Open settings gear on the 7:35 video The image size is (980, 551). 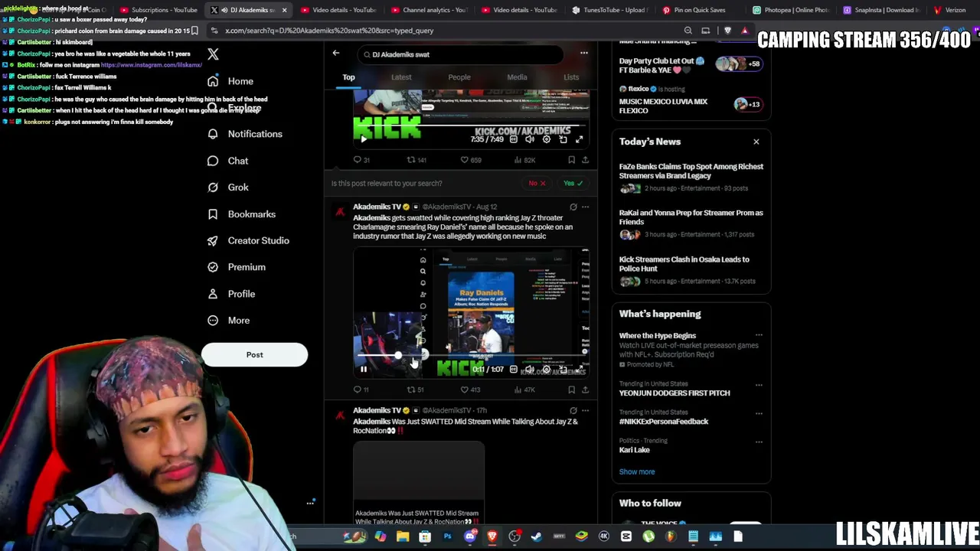pos(547,139)
